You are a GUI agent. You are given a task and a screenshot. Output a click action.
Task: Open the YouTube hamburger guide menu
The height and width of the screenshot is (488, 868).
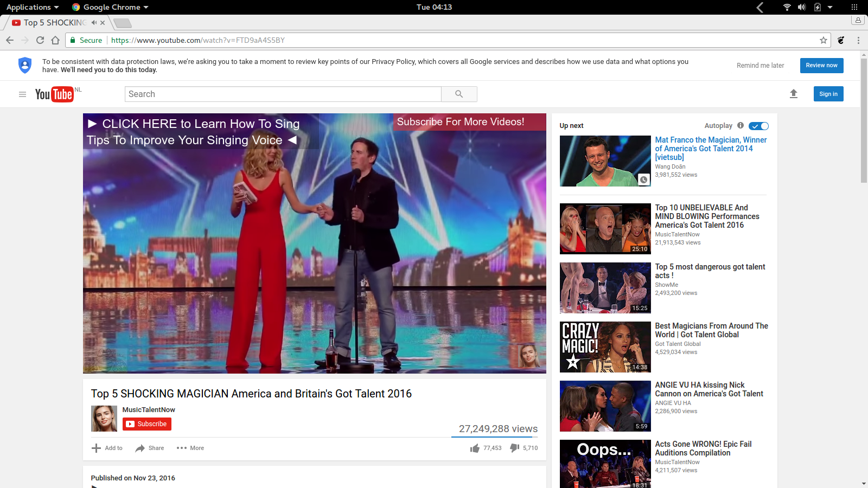point(22,94)
